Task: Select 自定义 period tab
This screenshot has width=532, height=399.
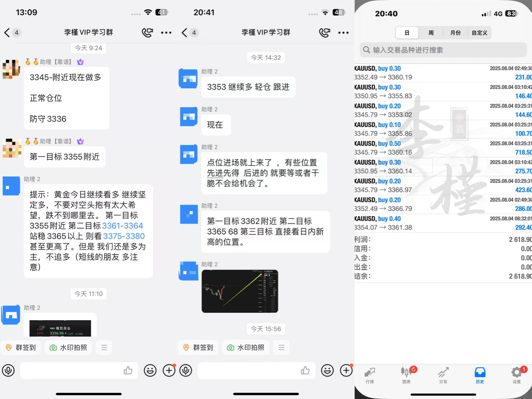Action: [479, 33]
